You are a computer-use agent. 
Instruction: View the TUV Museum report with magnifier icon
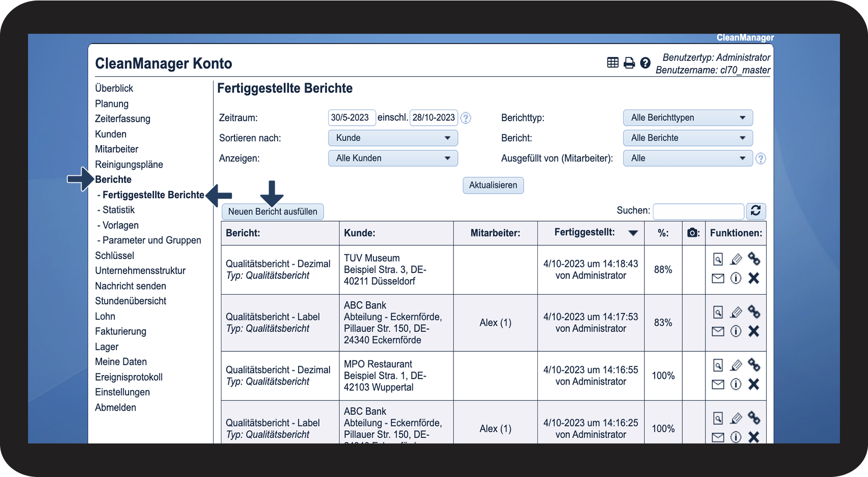coord(718,259)
